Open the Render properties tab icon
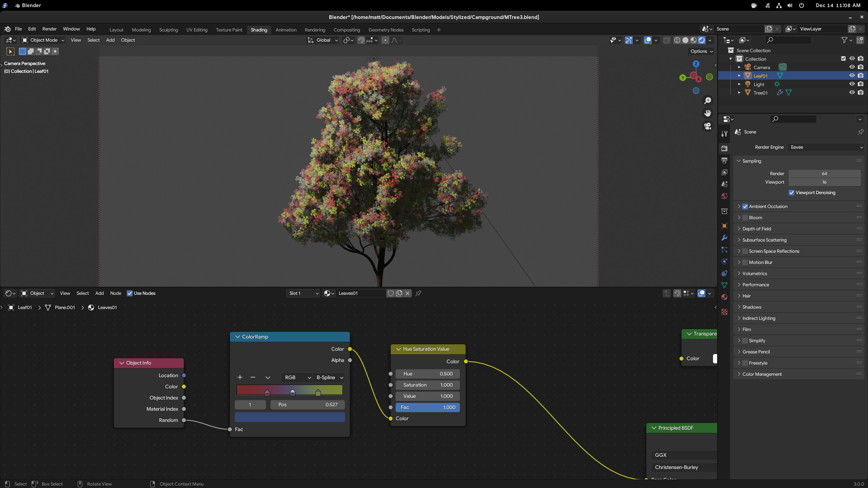Viewport: 868px width, 488px height. coord(725,148)
